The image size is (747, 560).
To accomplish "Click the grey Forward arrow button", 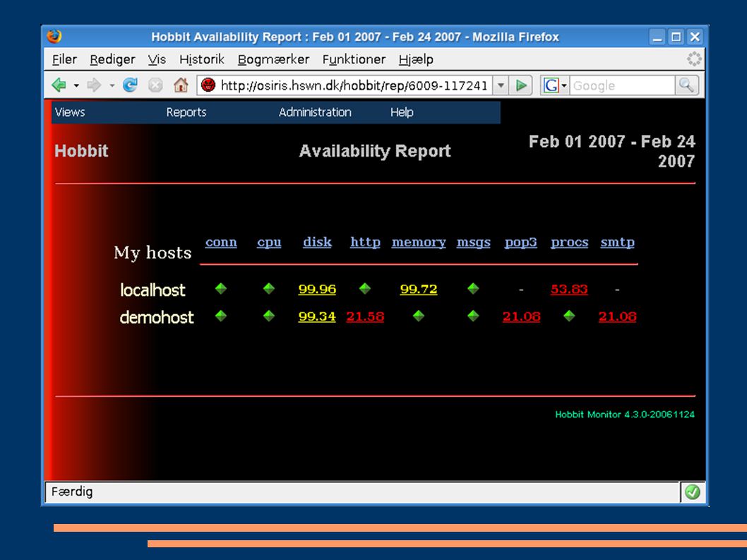I will point(94,85).
